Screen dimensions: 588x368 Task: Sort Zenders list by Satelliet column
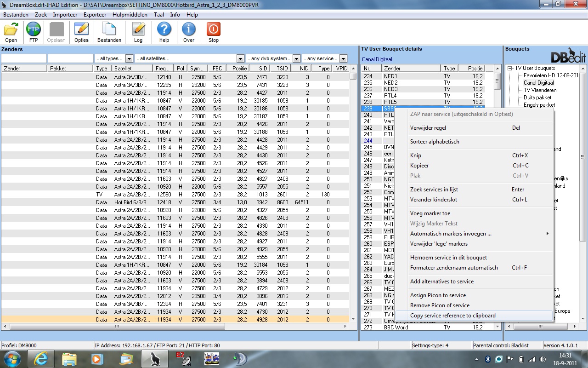click(x=132, y=69)
